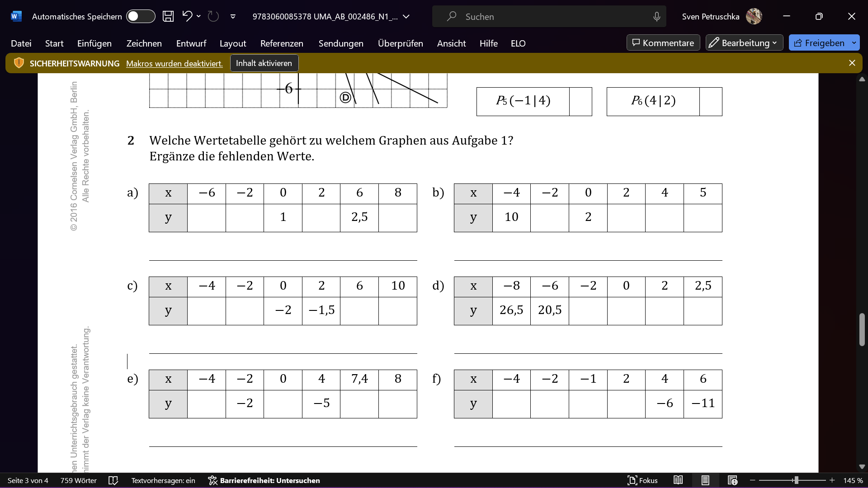Click the zoom out minus button
The height and width of the screenshot is (488, 868).
(x=753, y=480)
